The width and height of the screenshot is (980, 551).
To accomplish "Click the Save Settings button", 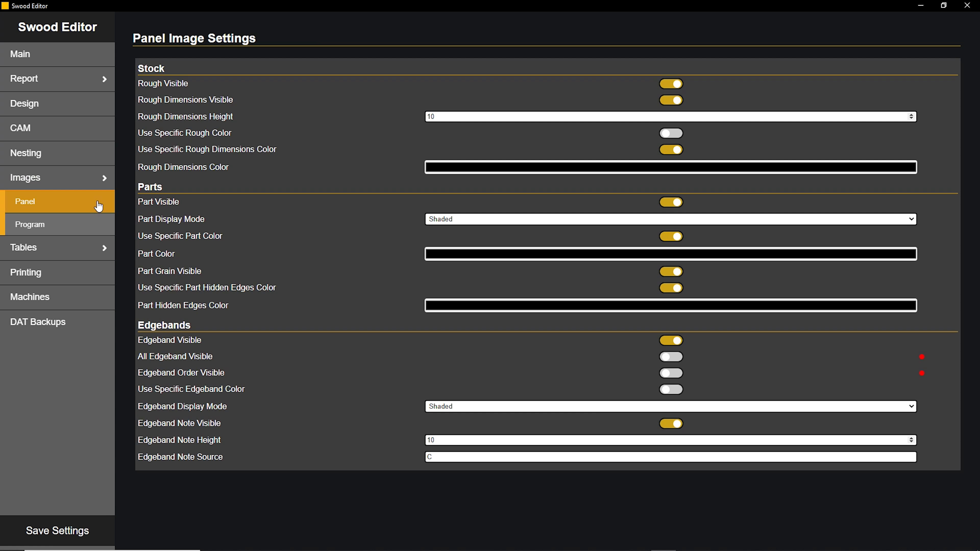I will 57,530.
